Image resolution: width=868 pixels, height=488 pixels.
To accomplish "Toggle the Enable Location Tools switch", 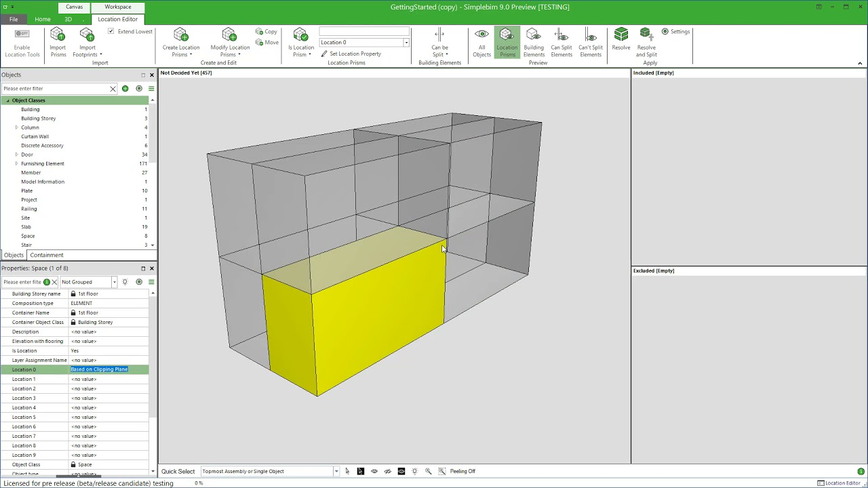I will [22, 33].
